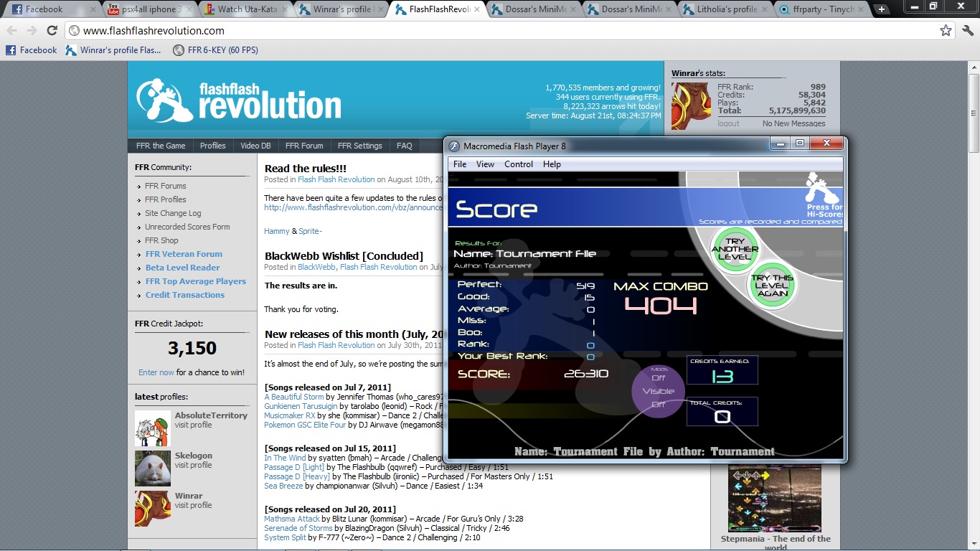This screenshot has width=980, height=551.
Task: Click the Flash Player title bar icon
Action: 454,146
